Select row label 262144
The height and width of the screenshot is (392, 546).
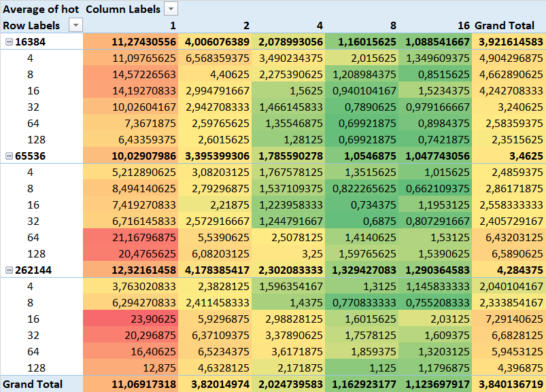(33, 270)
